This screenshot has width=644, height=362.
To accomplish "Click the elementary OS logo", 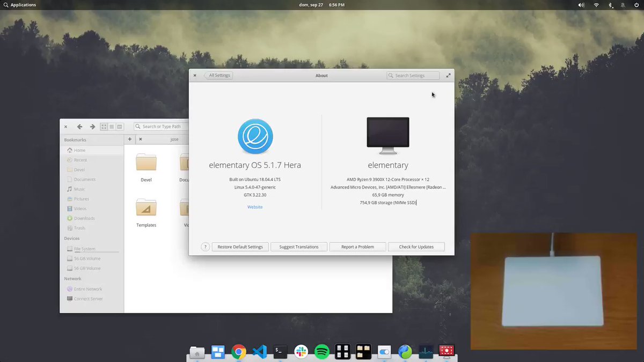I will tap(255, 136).
